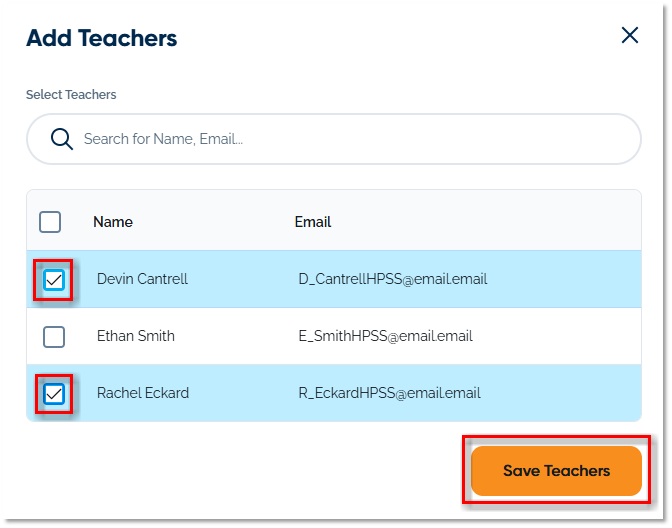Click the R_EckardHPSS email address
Screen dimensions: 672x528
click(390, 393)
